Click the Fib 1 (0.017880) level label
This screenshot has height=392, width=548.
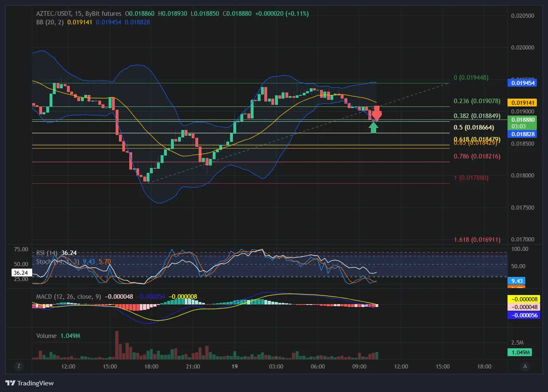pyautogui.click(x=471, y=178)
